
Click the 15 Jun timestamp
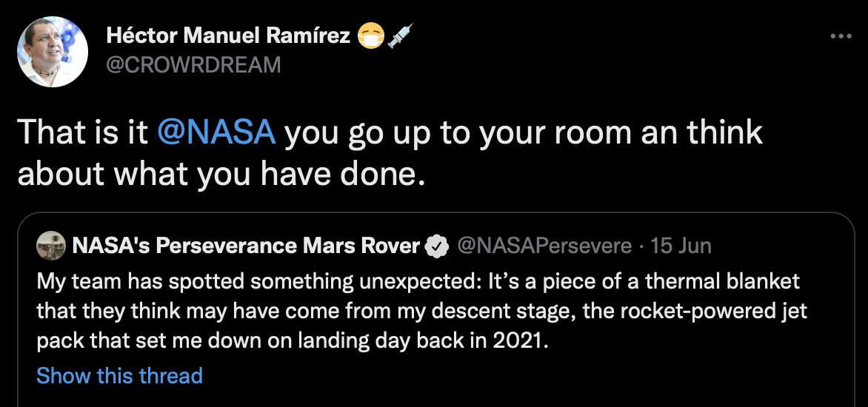681,246
